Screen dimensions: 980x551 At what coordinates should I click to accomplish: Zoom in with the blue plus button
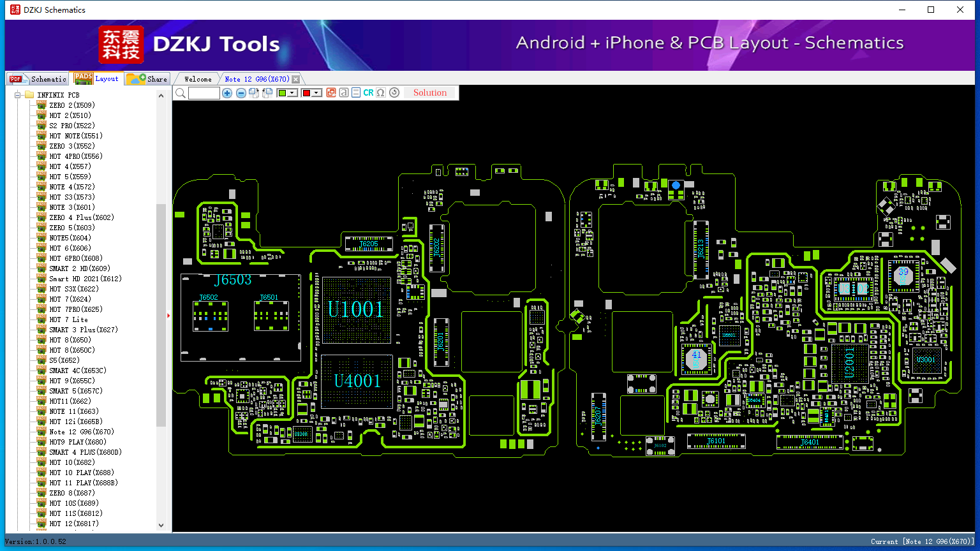pyautogui.click(x=227, y=93)
